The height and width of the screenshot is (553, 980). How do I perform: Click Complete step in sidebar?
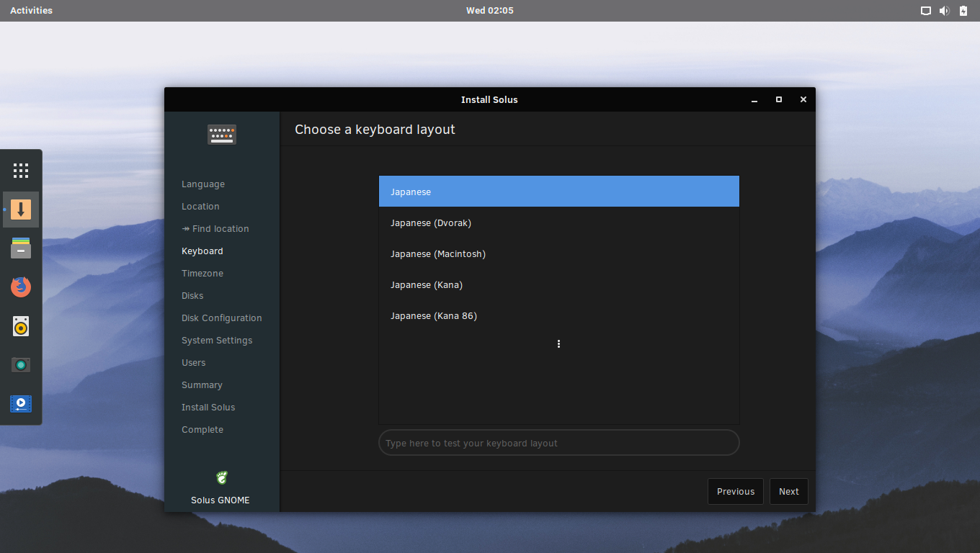click(x=202, y=430)
